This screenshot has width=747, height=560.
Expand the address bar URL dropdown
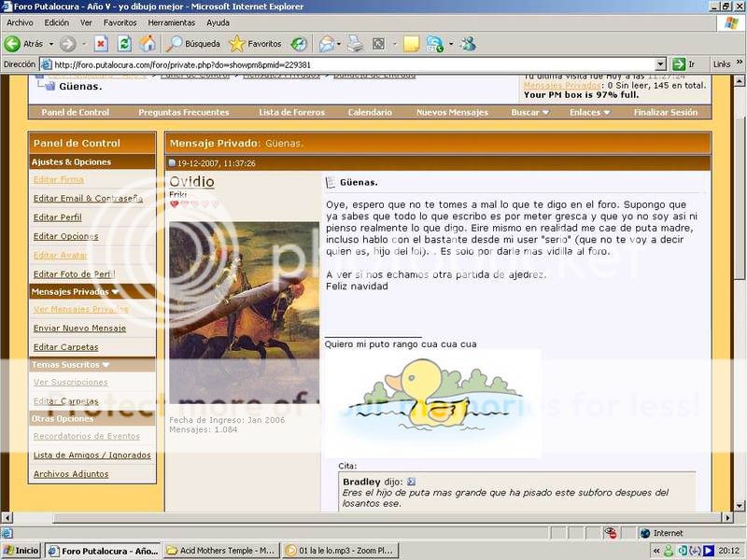pyautogui.click(x=660, y=64)
